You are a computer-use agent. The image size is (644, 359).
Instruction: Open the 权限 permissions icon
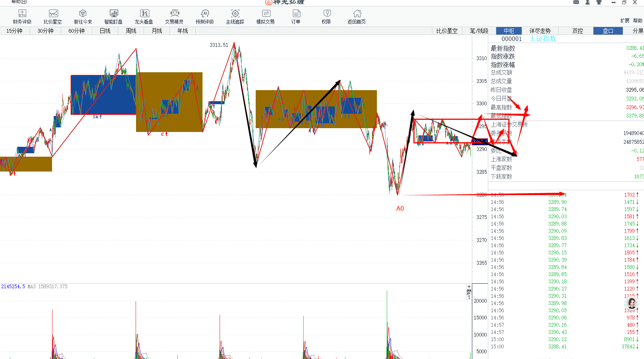(x=326, y=17)
